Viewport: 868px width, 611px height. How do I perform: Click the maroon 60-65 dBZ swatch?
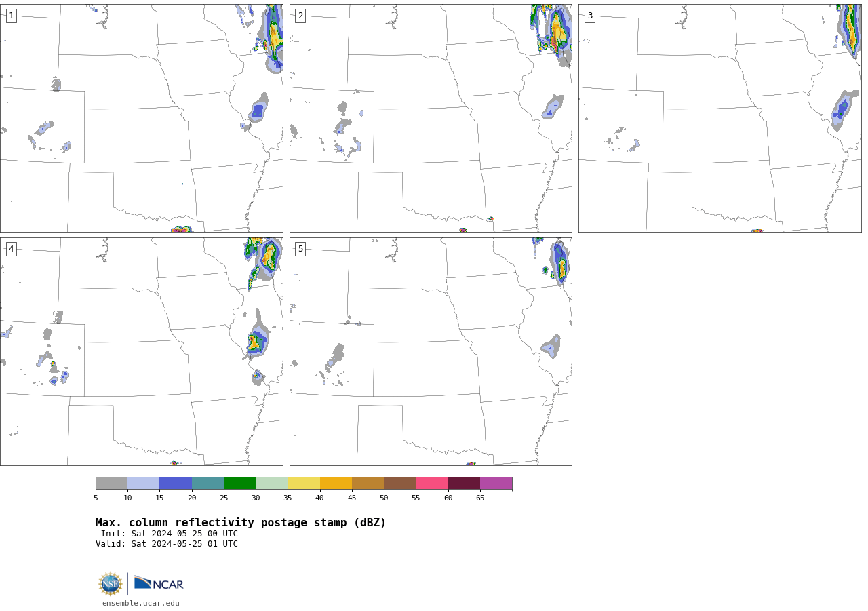pos(464,484)
